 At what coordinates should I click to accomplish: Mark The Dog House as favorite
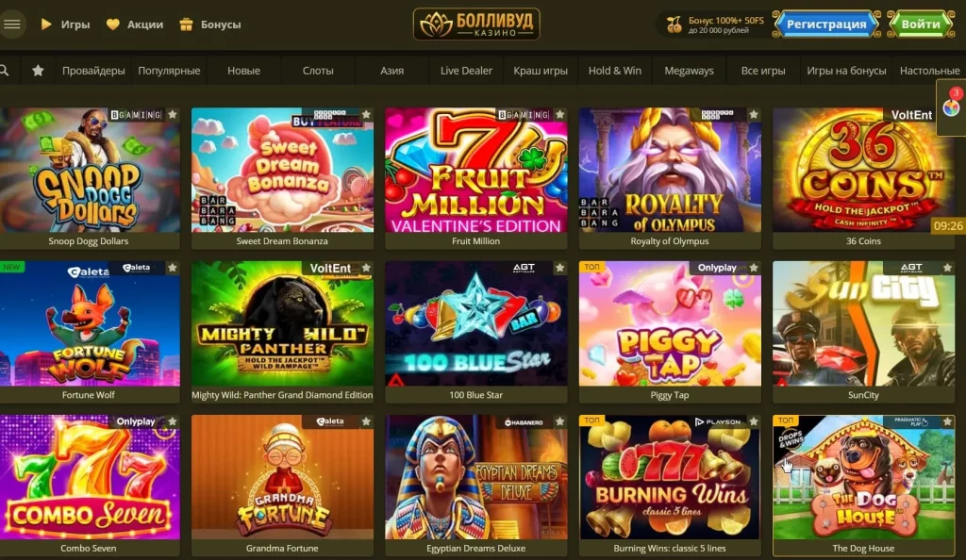(x=947, y=421)
